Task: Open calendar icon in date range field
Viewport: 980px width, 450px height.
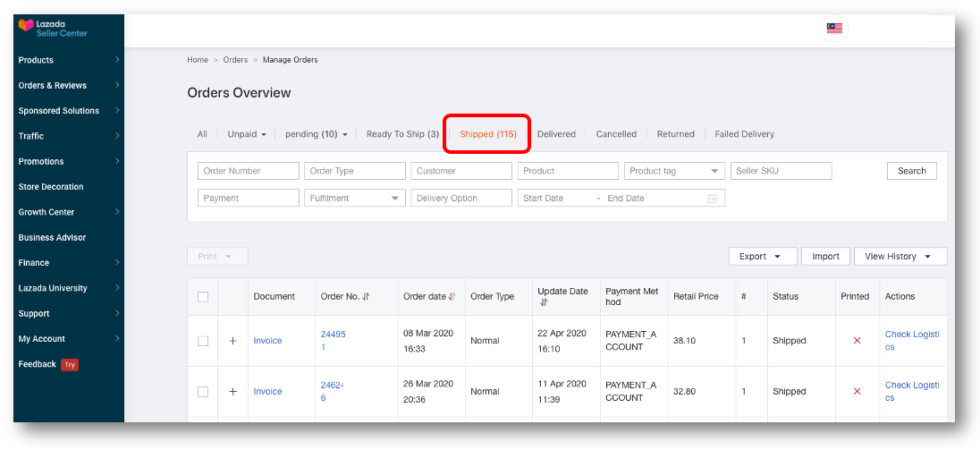Action: click(x=712, y=199)
